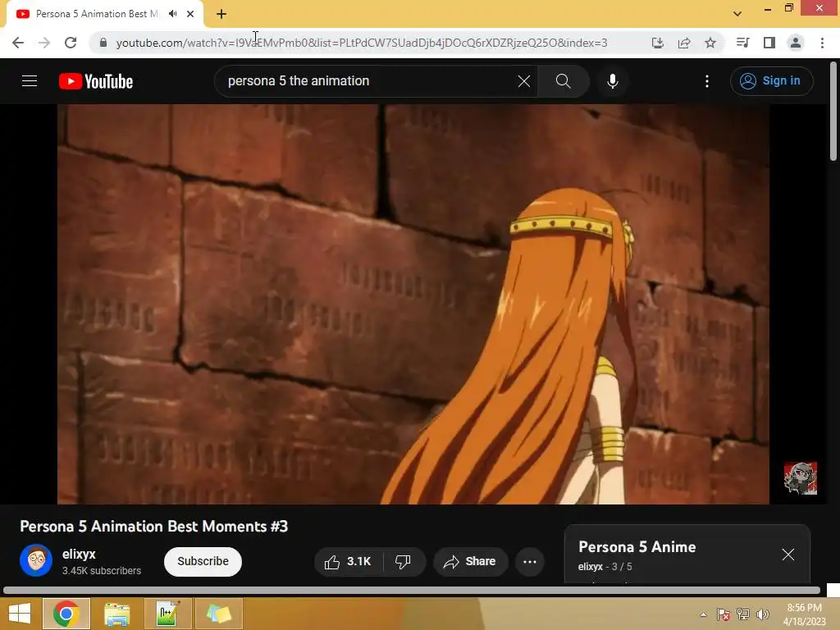The image size is (840, 630).
Task: Open YouTube settings three-dot menu
Action: coord(706,81)
